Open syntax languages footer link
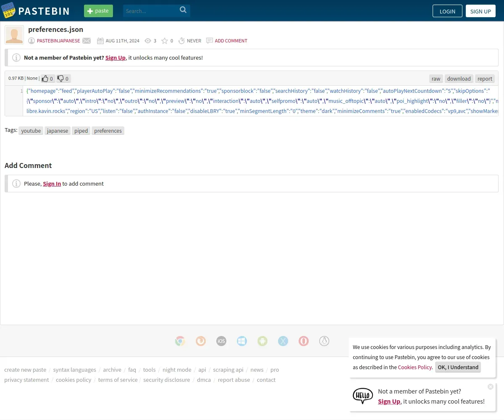The height and width of the screenshot is (420, 504). pos(75,370)
